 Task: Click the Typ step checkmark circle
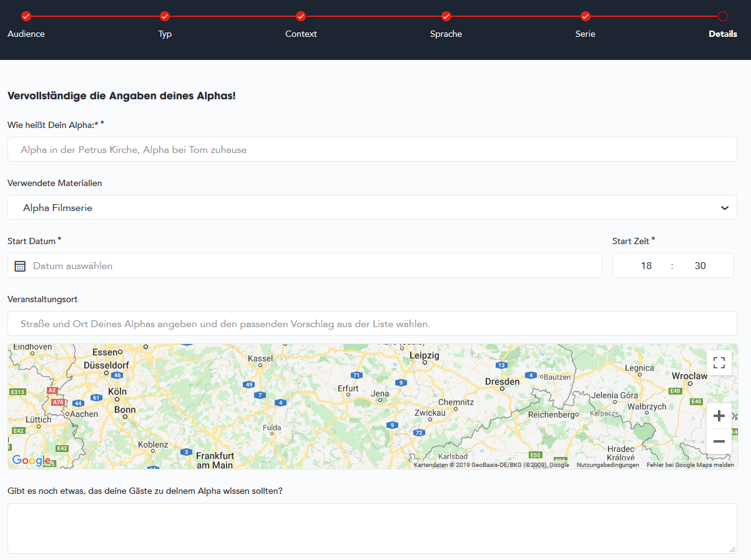pyautogui.click(x=165, y=16)
